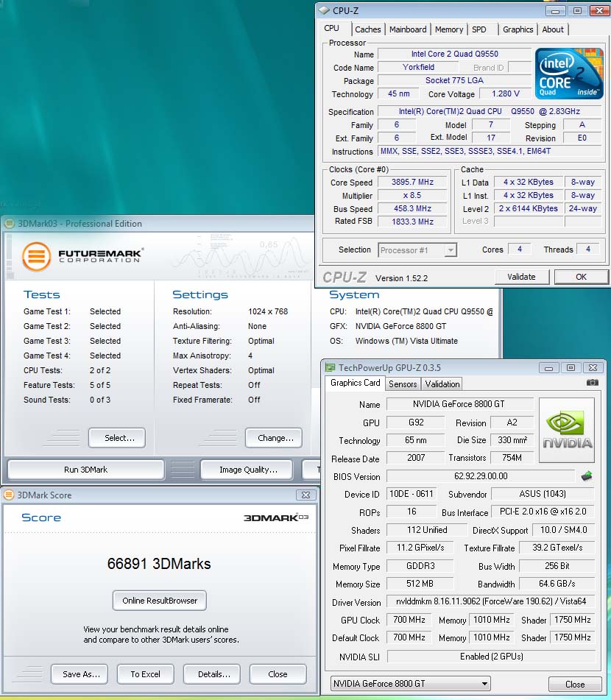The width and height of the screenshot is (611, 700).
Task: Click the 66891 3DMarks score text
Action: click(x=159, y=563)
